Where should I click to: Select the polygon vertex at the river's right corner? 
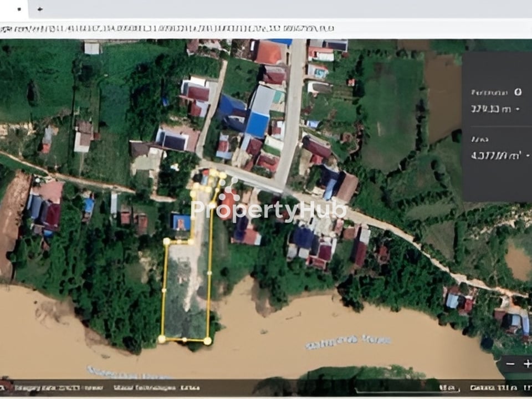(x=208, y=341)
